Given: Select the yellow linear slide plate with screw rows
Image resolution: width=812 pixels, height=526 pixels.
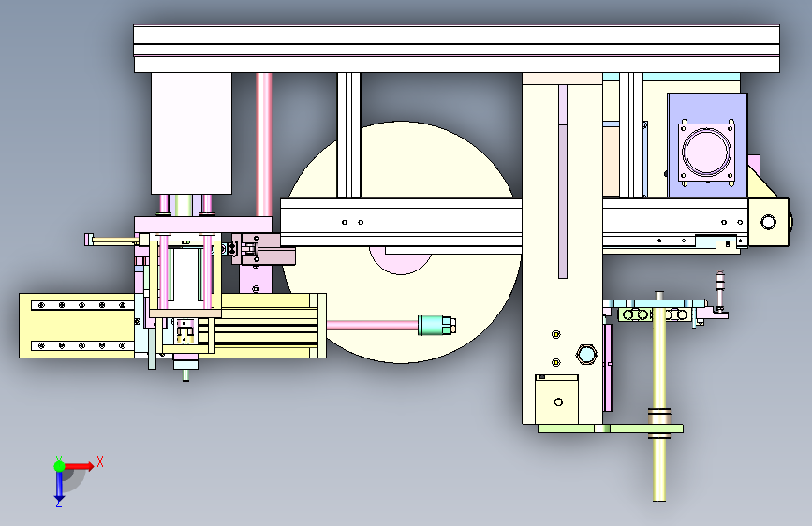Looking at the screenshot, I should [77, 326].
